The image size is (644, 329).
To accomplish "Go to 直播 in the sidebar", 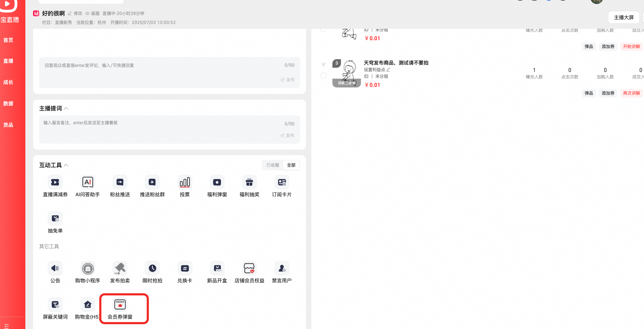I will 8,61.
